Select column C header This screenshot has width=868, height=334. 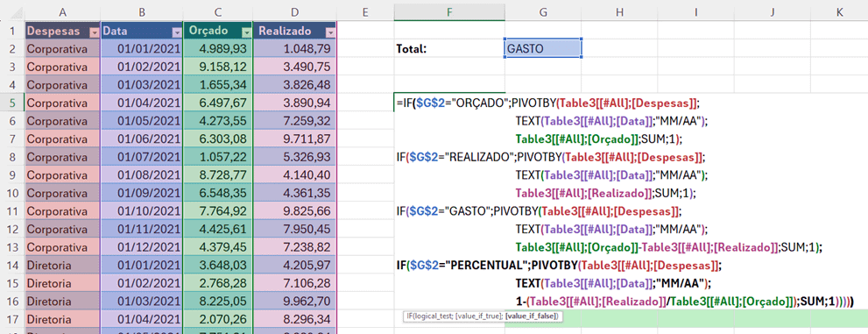(x=217, y=11)
